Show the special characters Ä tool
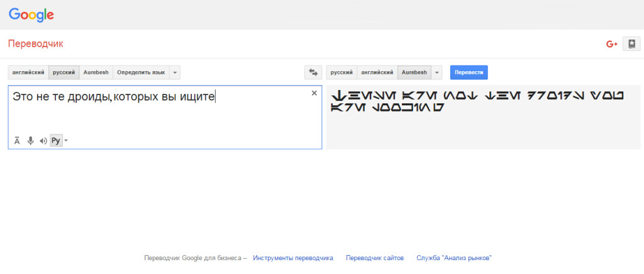Image resolution: width=644 pixels, height=274 pixels. pos(17,140)
